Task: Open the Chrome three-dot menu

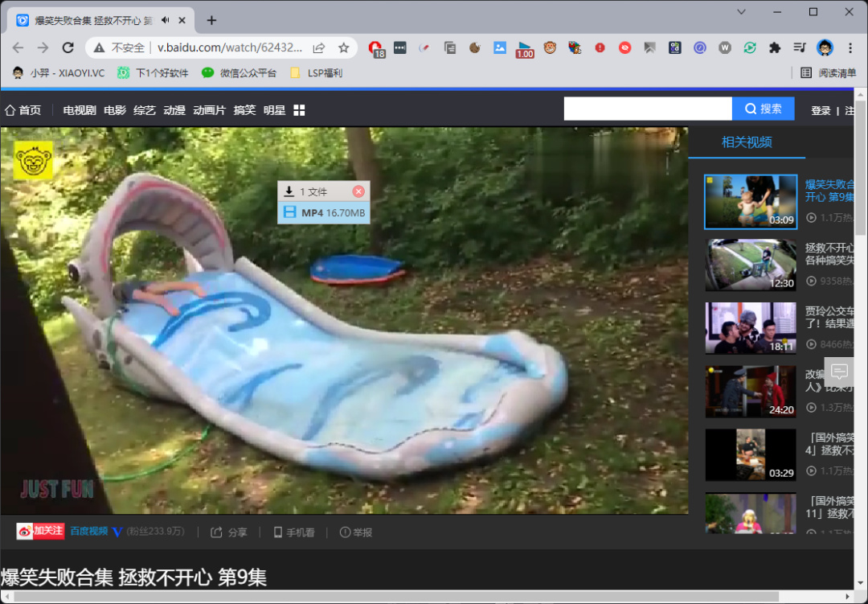Action: click(x=850, y=47)
